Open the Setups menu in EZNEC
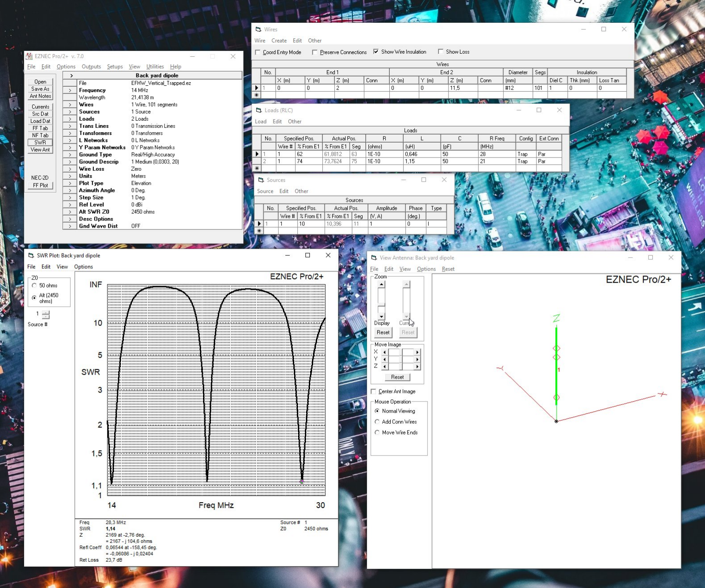This screenshot has width=705, height=588. pos(114,67)
